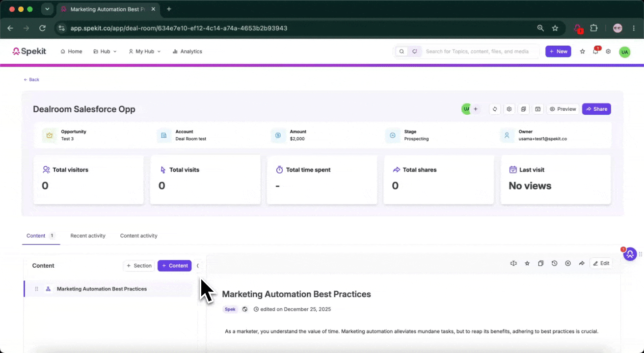
Task: Add a collaborator with the plus icon
Action: point(476,109)
